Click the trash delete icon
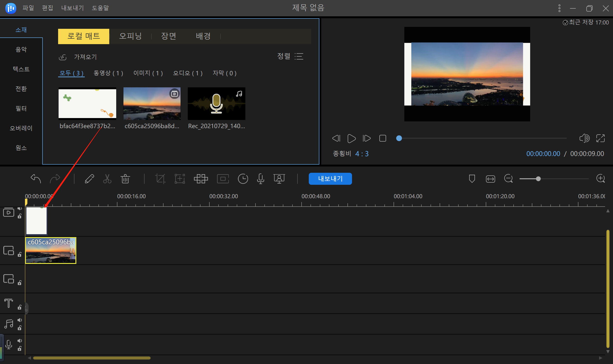This screenshot has height=364, width=613. [x=125, y=179]
